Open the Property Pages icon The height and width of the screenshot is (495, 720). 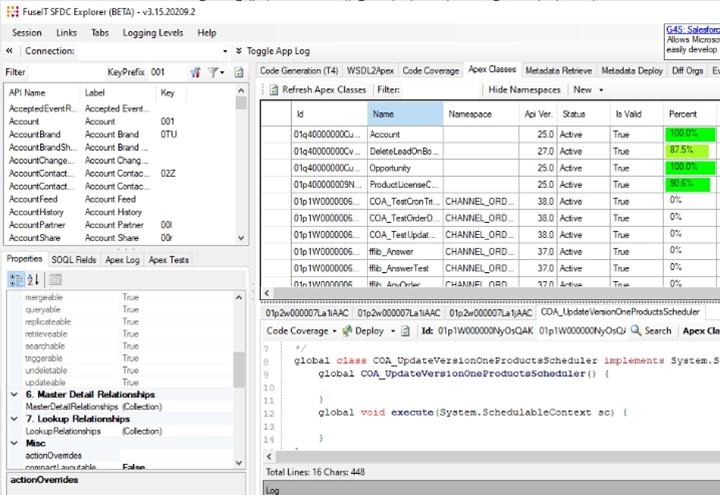pyautogui.click(x=55, y=279)
